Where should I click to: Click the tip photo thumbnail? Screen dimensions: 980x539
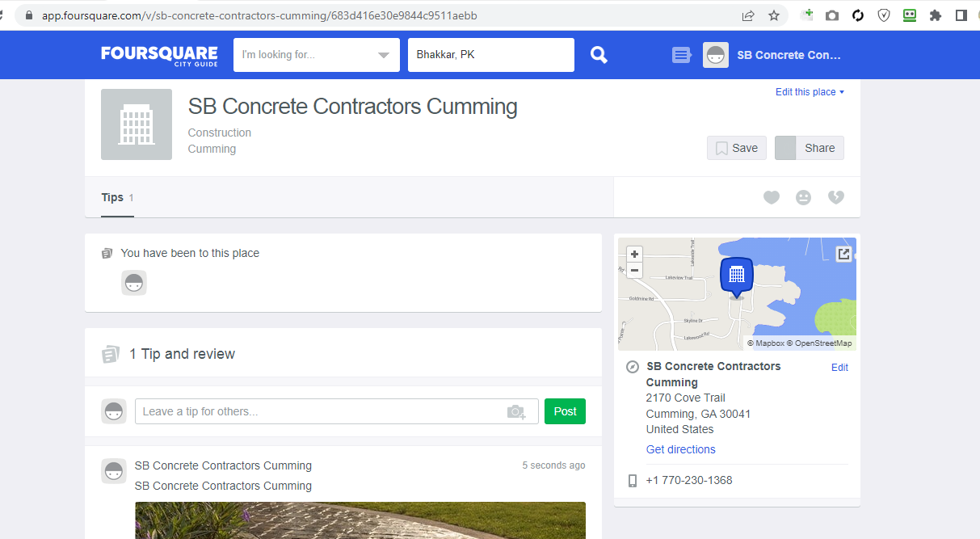click(x=360, y=520)
